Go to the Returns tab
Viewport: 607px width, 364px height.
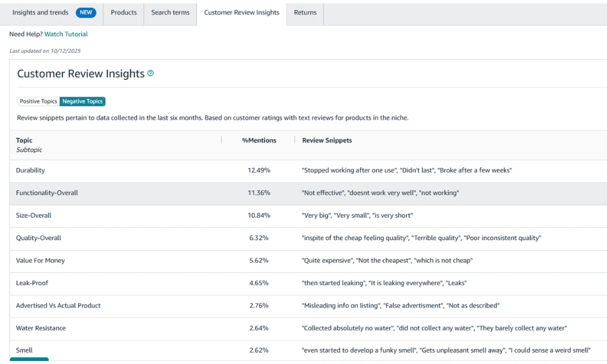[305, 13]
